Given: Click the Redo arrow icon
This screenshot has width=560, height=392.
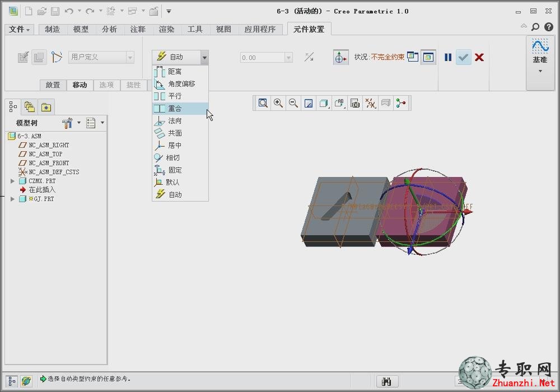Looking at the screenshot, I should coord(90,11).
